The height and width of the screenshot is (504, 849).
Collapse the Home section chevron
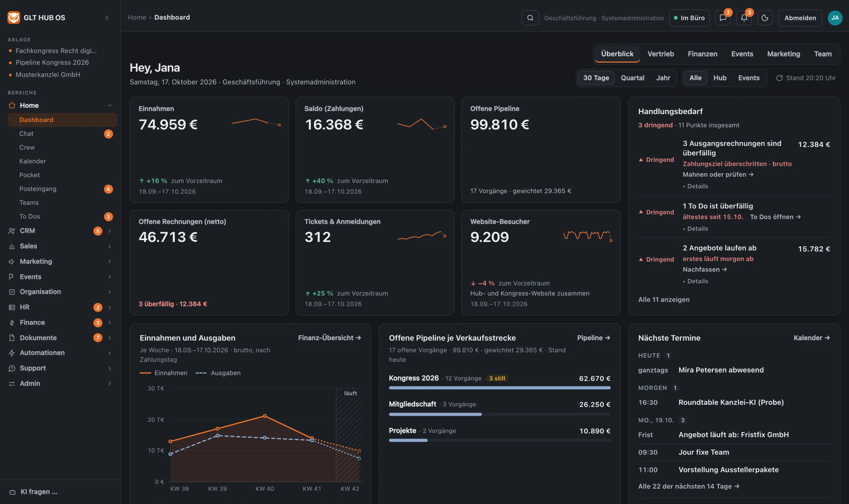(x=109, y=105)
